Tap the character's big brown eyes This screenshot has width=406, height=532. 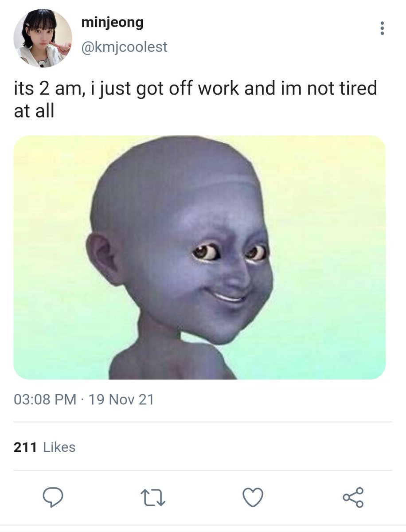point(230,252)
